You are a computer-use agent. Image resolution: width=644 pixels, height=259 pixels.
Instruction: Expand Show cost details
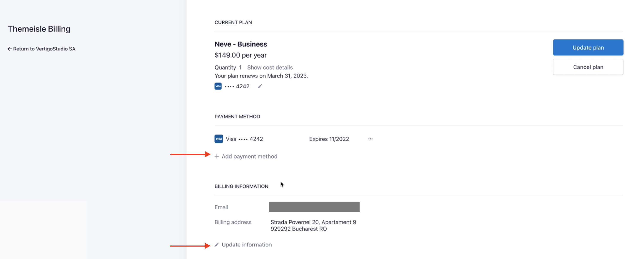270,68
